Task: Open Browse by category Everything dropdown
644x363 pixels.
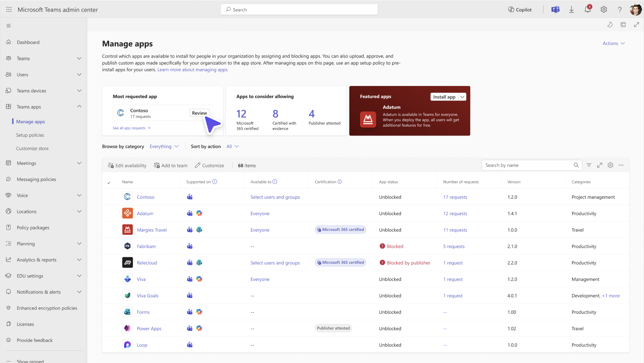Action: (164, 146)
